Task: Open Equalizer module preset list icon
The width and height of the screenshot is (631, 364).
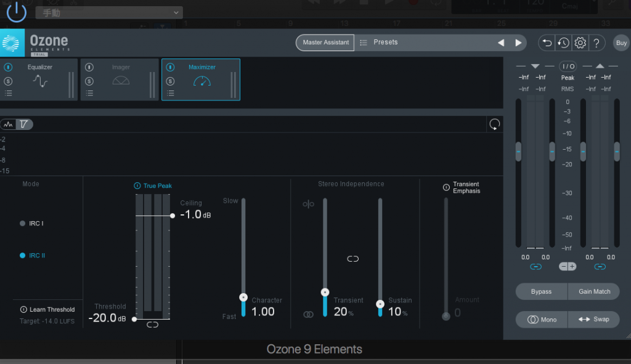Action: (8, 94)
